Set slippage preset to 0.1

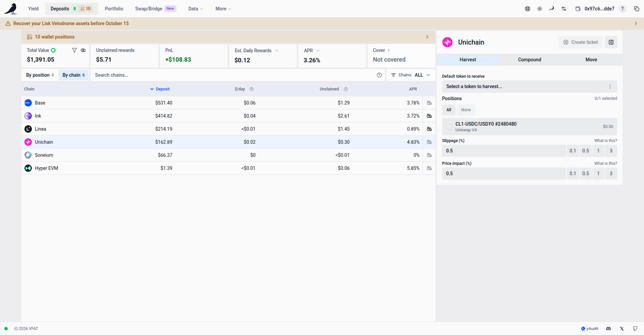pyautogui.click(x=573, y=151)
